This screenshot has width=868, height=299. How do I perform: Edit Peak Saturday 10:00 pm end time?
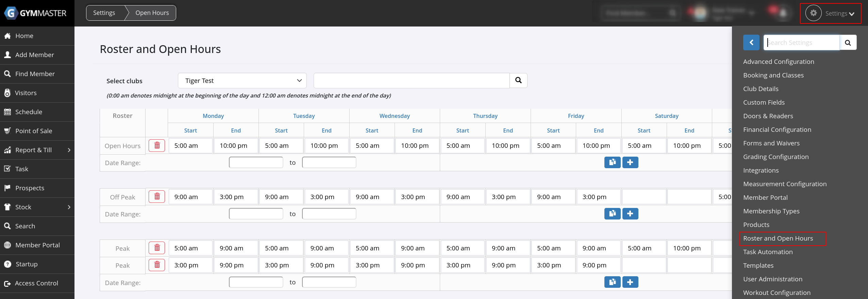[689, 248]
